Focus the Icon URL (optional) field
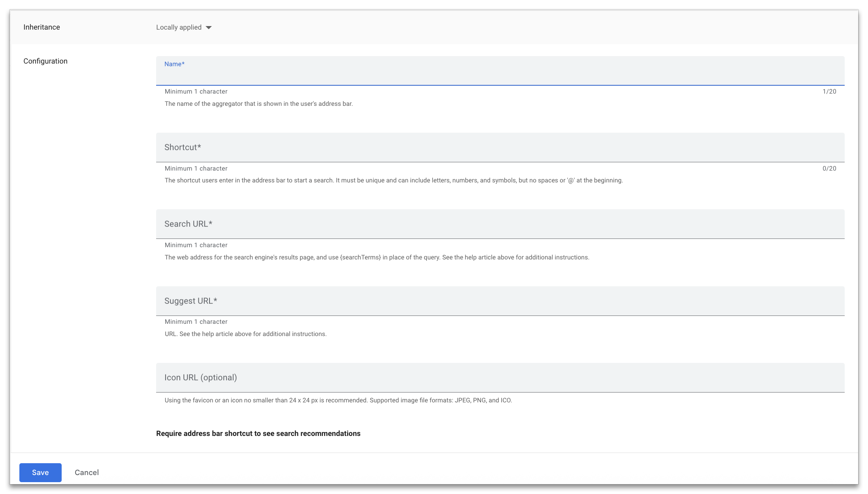 (x=500, y=378)
